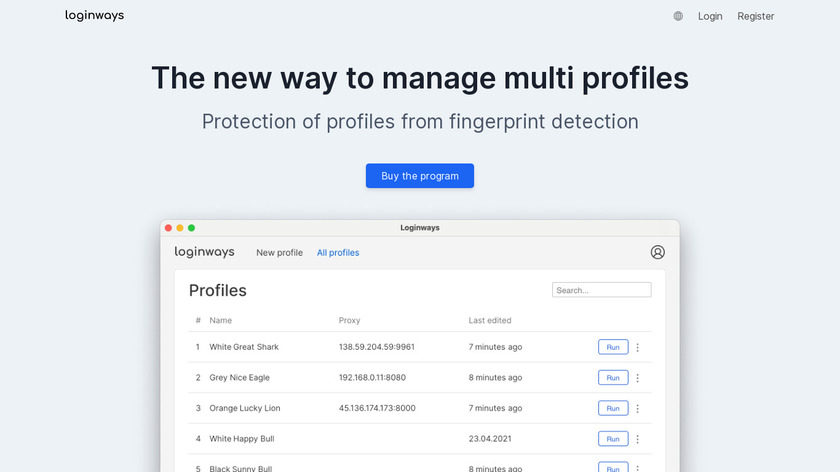
Task: Run the Grey Nice Eagle profile
Action: click(x=613, y=378)
